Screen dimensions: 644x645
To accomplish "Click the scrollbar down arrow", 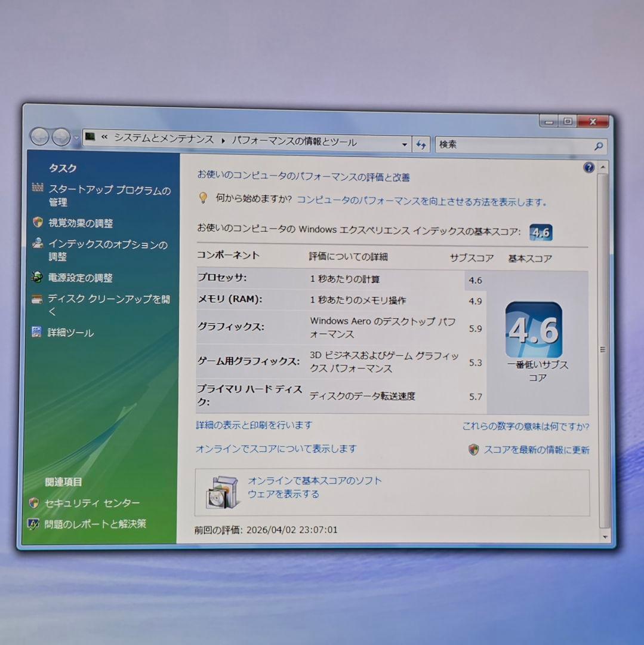I will pyautogui.click(x=605, y=536).
